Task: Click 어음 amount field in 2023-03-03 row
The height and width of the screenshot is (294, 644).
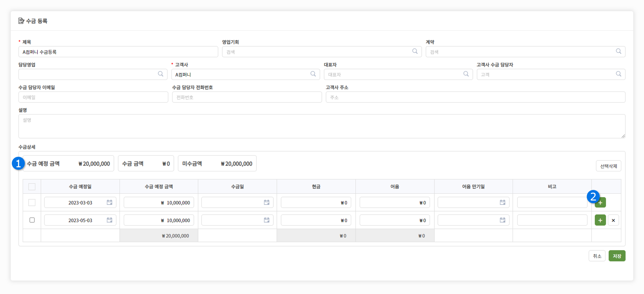Action: pos(395,202)
